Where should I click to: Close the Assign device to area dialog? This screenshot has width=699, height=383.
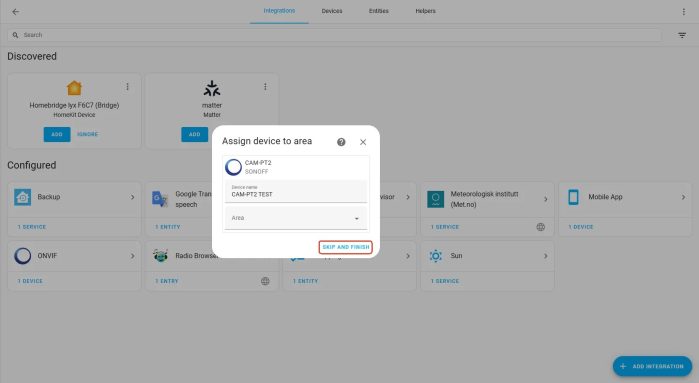tap(363, 142)
